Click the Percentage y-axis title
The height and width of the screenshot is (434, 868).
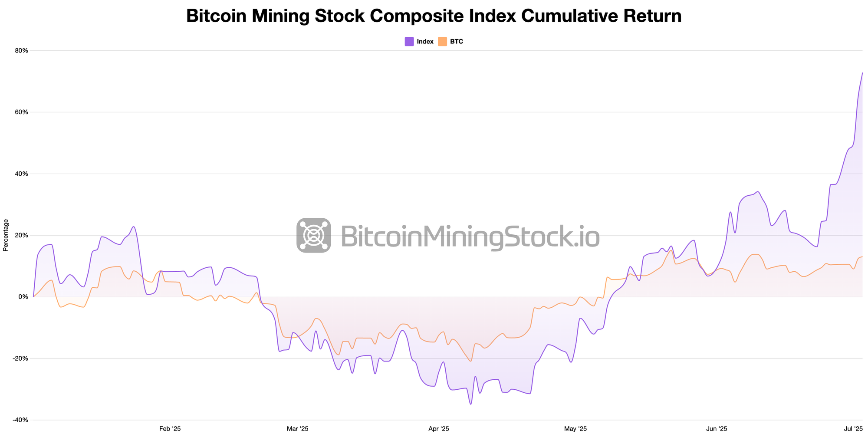click(6, 235)
